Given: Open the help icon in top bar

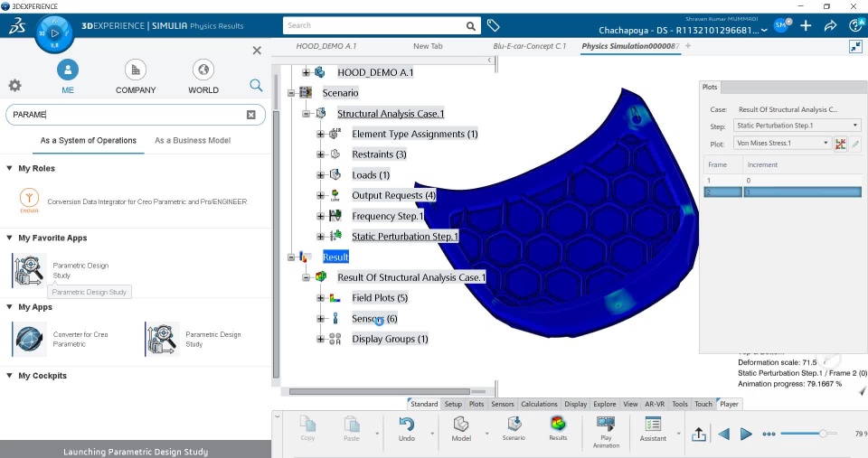Looking at the screenshot, I should click(x=855, y=25).
